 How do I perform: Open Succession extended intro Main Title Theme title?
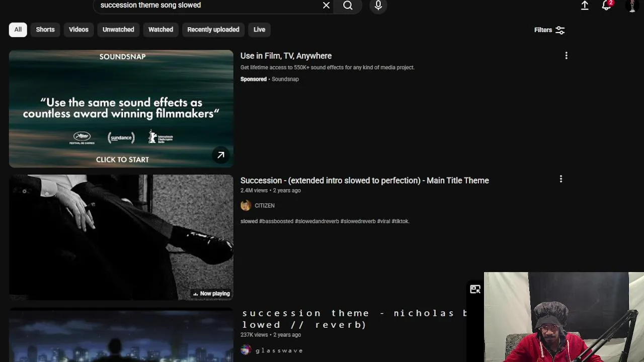tap(365, 180)
